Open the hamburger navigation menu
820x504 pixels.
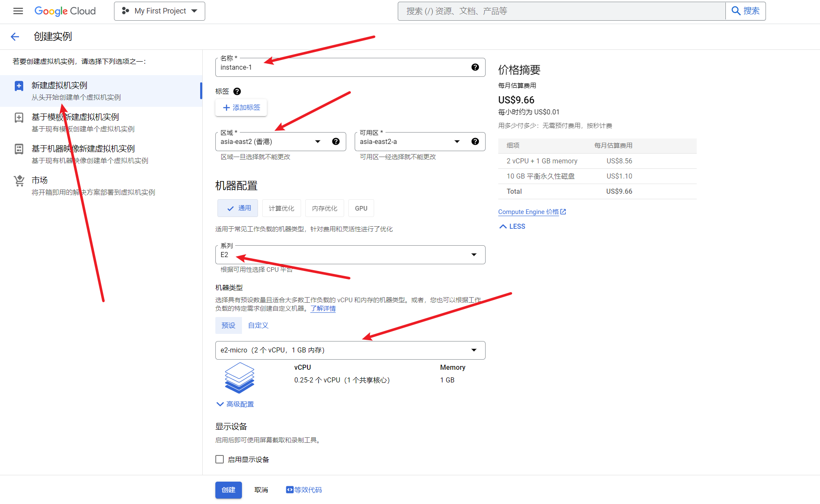tap(18, 11)
